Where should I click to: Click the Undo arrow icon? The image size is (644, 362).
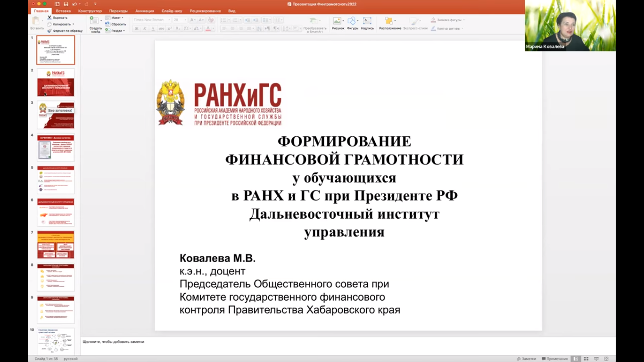pyautogui.click(x=74, y=4)
